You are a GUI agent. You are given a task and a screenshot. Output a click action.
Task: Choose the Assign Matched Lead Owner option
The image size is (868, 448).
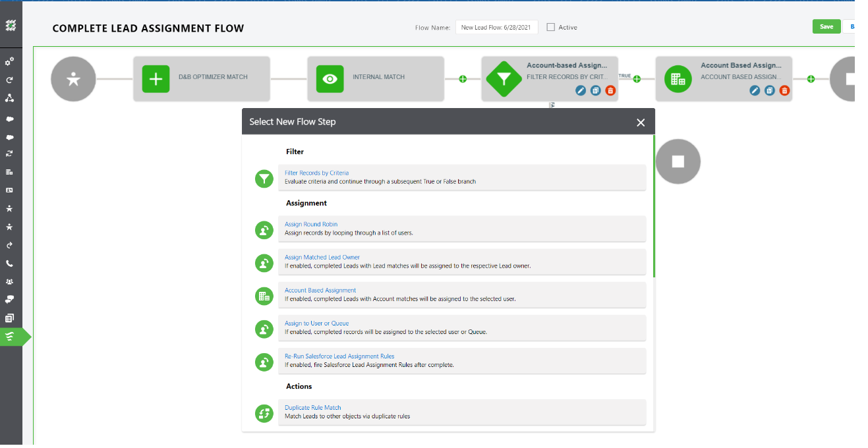tap(322, 257)
